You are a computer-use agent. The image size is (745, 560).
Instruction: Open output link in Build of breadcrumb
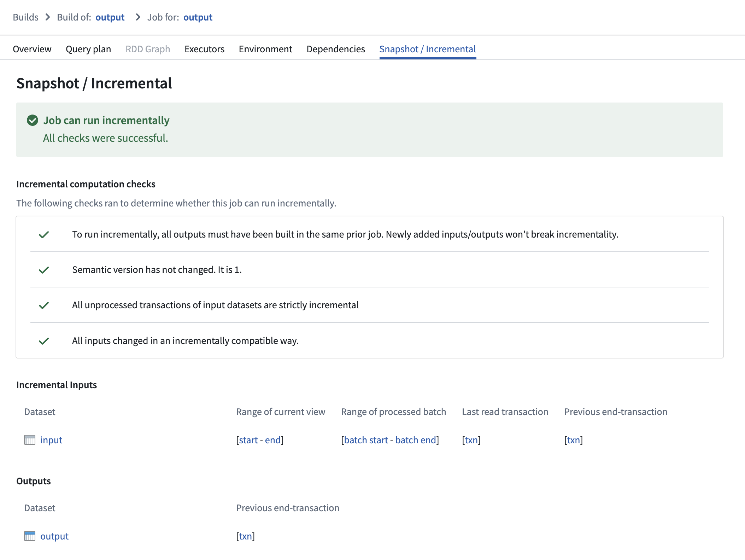point(110,17)
